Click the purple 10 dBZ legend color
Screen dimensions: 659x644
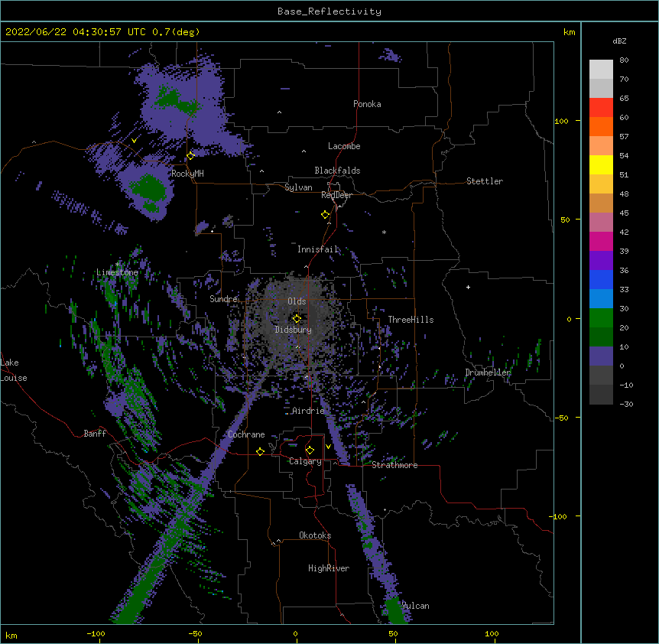click(601, 356)
